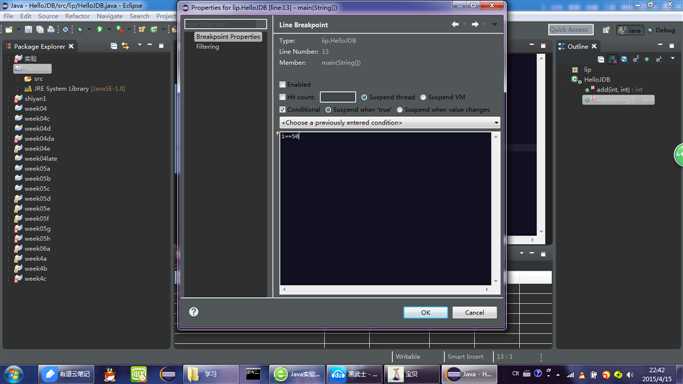Click the Hit count input field
Image resolution: width=683 pixels, height=384 pixels.
338,97
